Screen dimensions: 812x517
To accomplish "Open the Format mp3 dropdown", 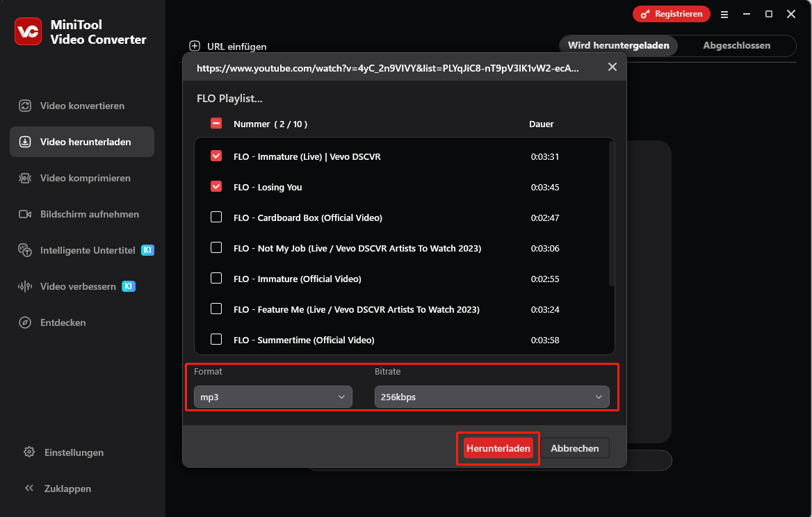I will 273,397.
